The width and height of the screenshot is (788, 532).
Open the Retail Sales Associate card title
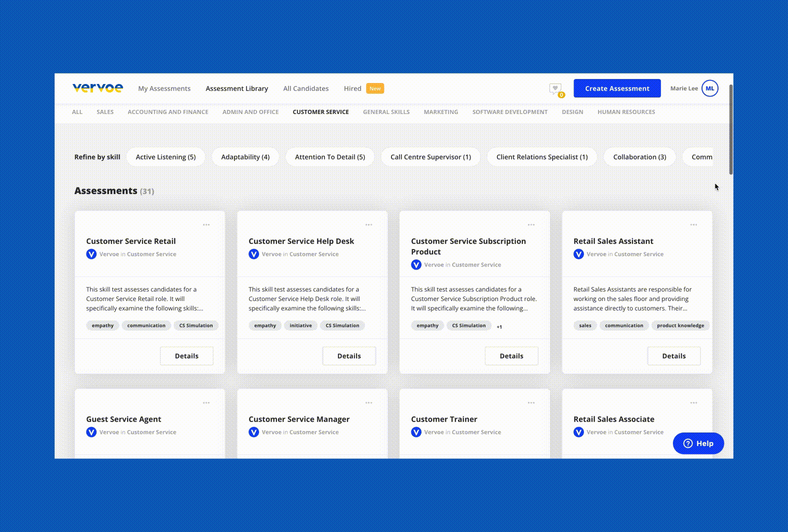click(614, 419)
